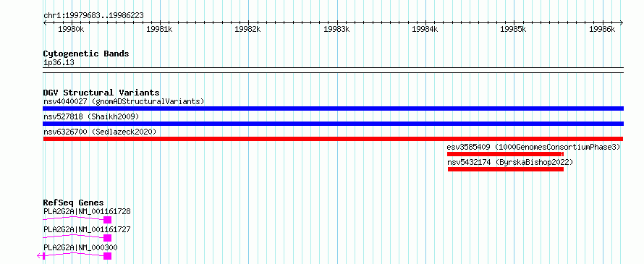Screen dimensions: 644x264
Task: Click the 19984k ruler position label
Action: tap(425, 29)
